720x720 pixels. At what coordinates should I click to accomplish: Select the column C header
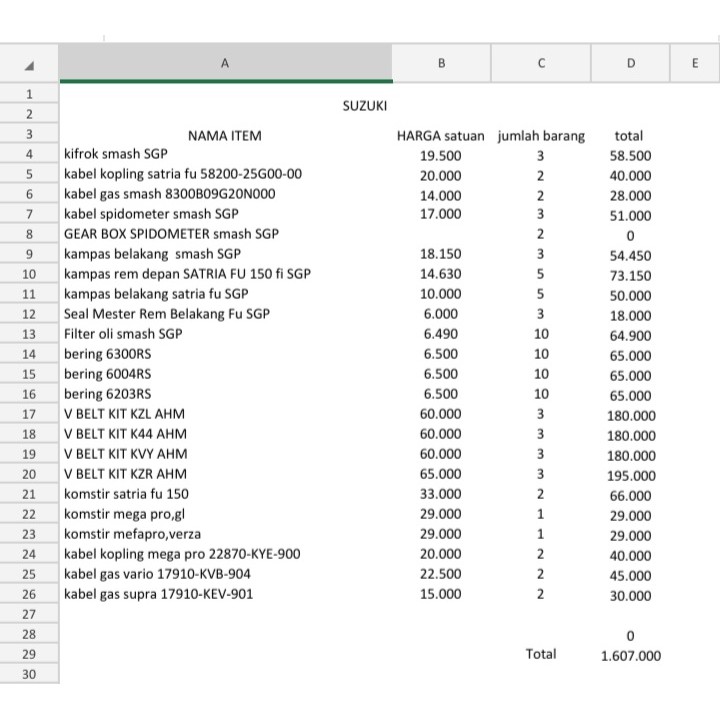[540, 63]
